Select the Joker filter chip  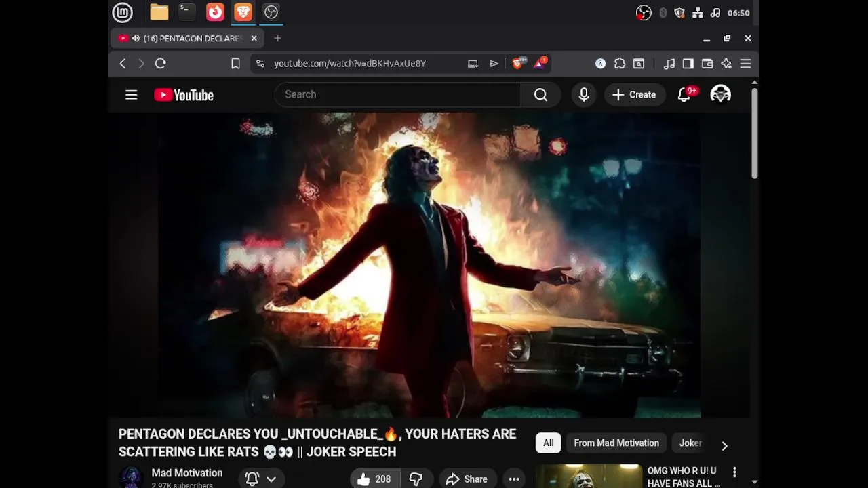tap(690, 443)
